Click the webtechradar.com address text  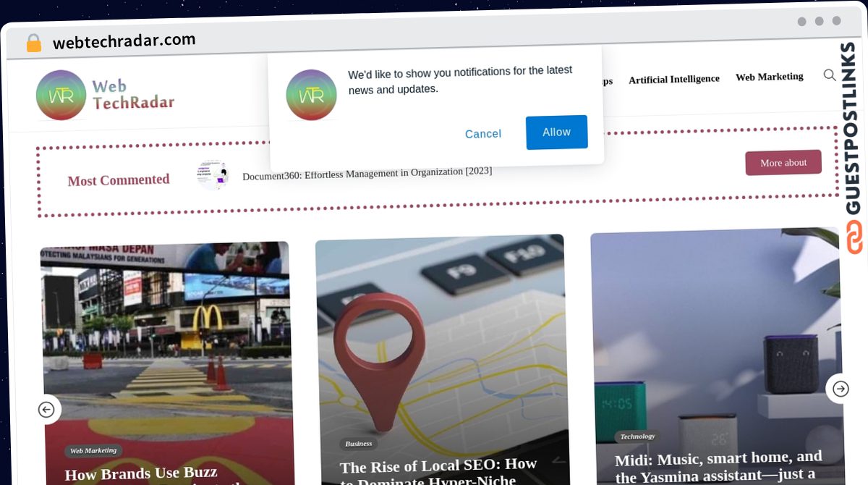coord(124,41)
